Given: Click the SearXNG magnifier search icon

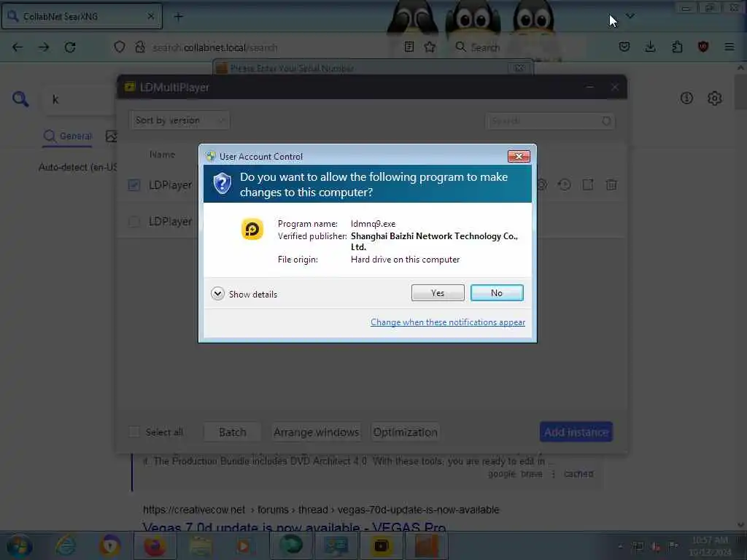Looking at the screenshot, I should tap(20, 99).
